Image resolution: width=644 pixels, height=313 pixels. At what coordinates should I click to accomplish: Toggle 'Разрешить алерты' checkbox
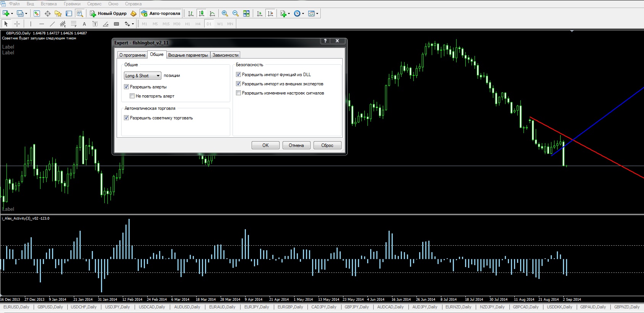126,87
